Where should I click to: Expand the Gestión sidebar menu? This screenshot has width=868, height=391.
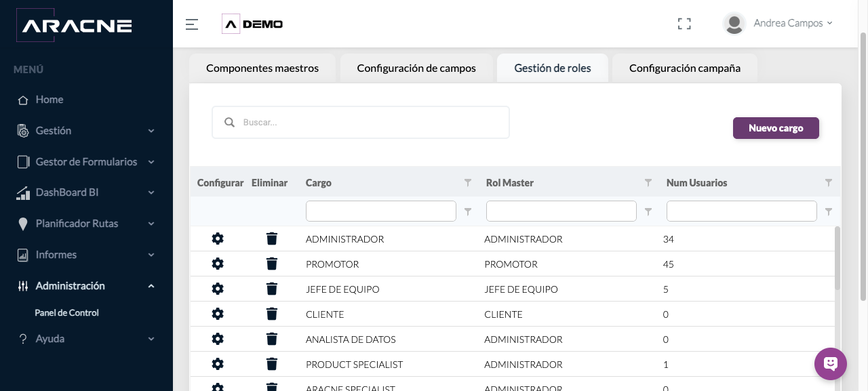tap(86, 131)
